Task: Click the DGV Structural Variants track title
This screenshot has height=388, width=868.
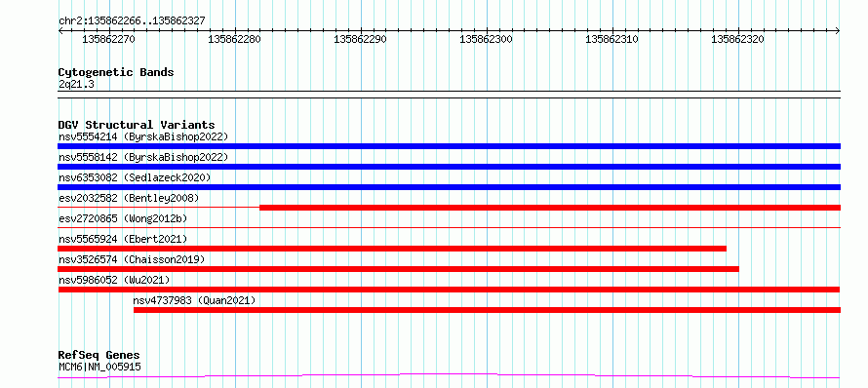Action: pyautogui.click(x=137, y=125)
